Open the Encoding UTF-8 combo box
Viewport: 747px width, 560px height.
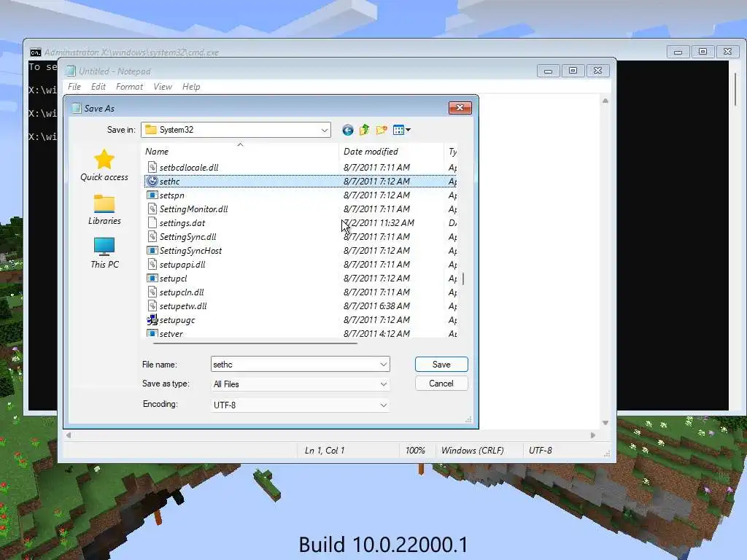click(300, 405)
